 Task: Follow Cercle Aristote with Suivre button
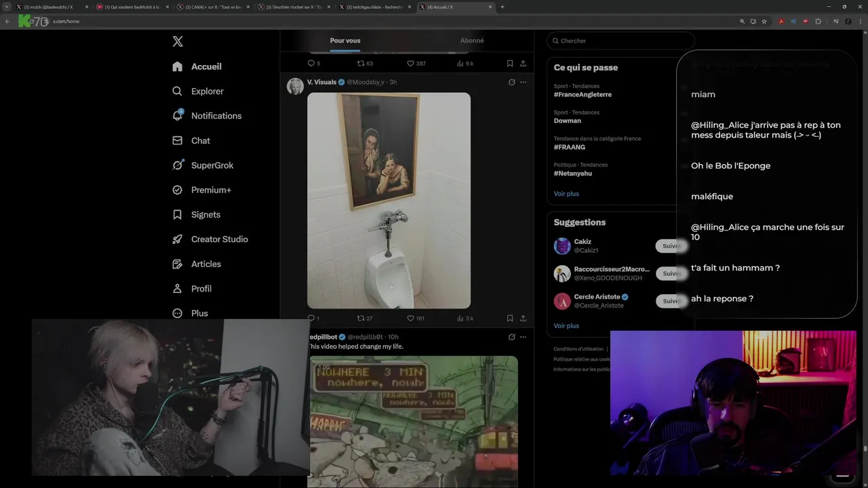pos(672,301)
